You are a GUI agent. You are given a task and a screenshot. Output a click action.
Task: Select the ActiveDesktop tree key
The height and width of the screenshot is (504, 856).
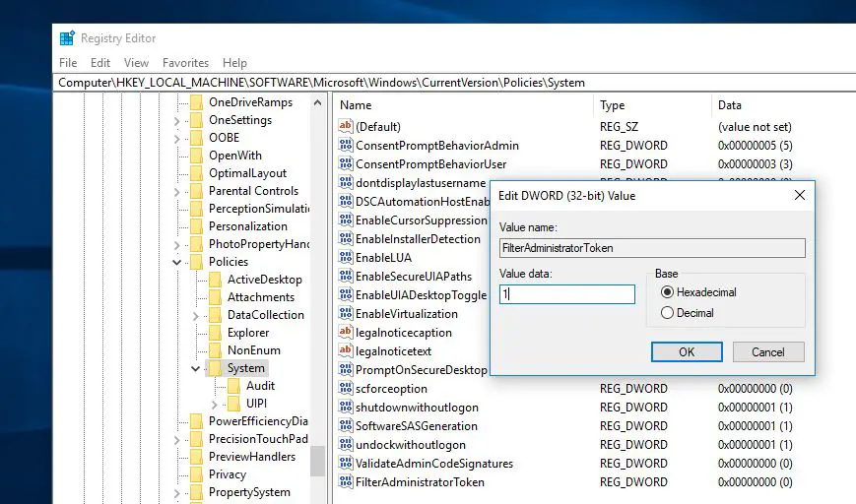265,280
